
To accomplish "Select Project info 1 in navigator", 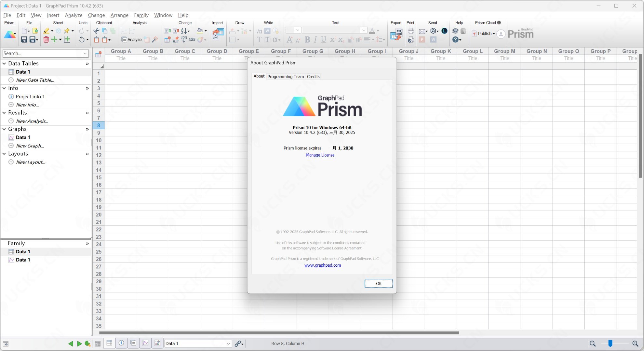I will pos(30,97).
